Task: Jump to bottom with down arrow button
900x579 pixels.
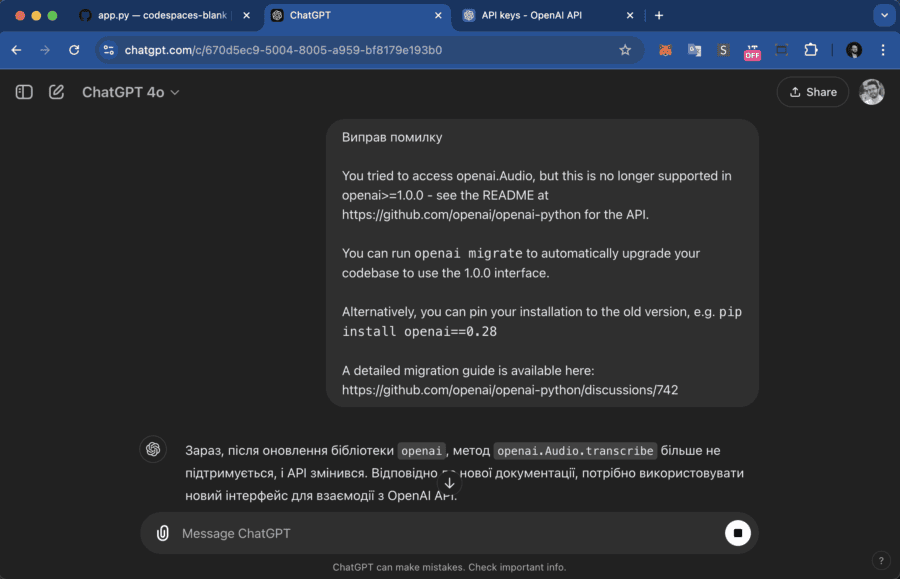Action: (x=449, y=483)
